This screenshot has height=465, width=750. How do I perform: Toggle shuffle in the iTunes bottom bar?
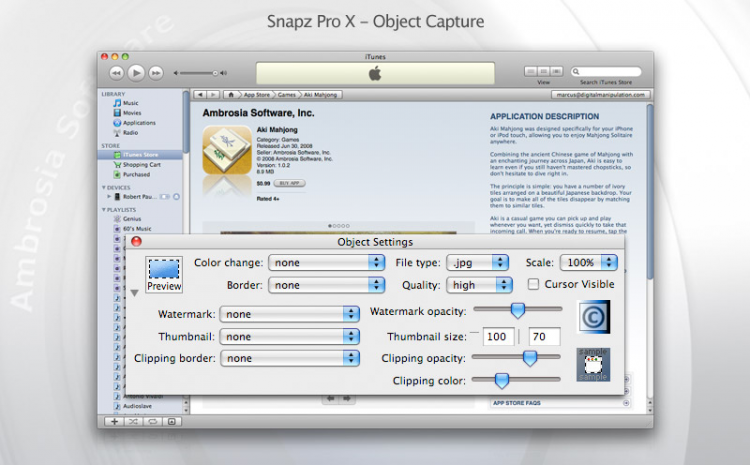133,421
